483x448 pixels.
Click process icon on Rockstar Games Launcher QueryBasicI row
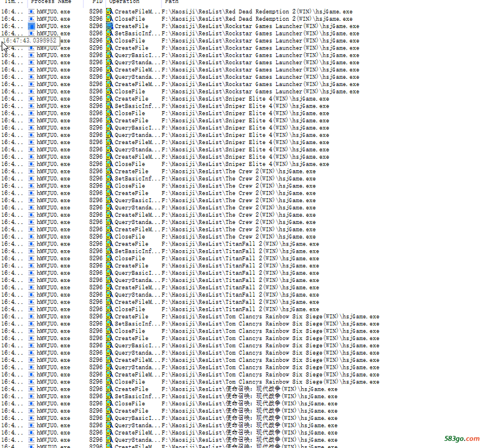coord(32,55)
